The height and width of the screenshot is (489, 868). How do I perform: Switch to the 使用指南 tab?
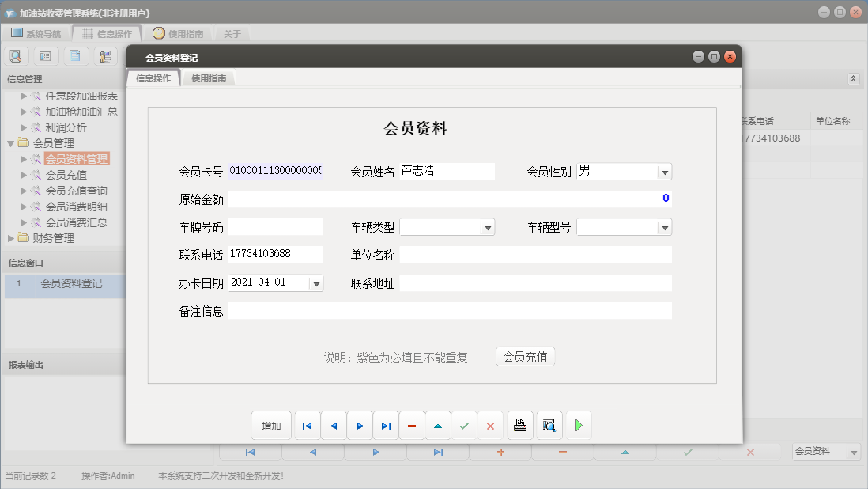(209, 78)
